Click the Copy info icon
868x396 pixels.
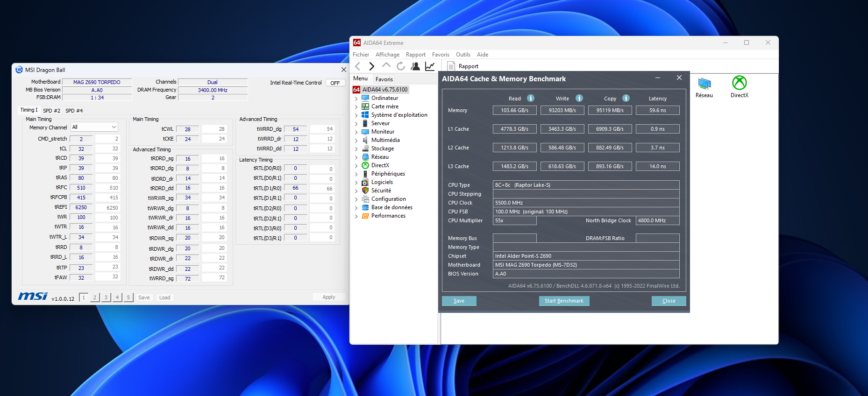point(626,98)
